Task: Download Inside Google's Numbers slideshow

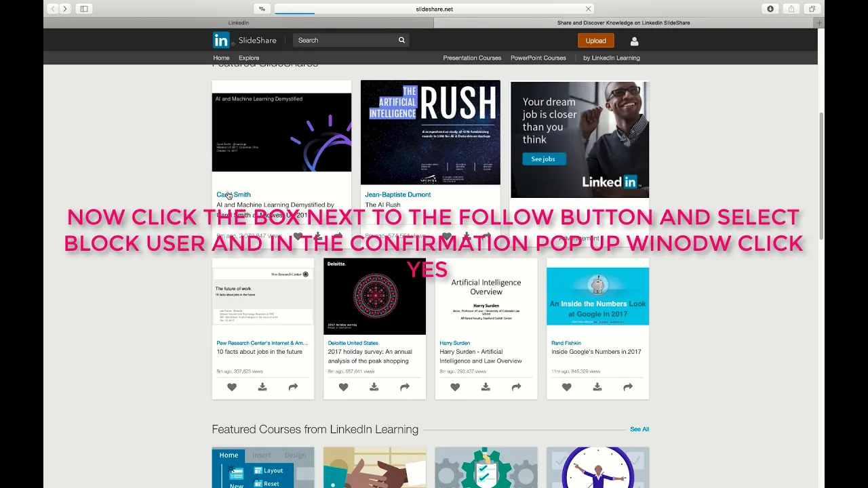Action: [597, 387]
